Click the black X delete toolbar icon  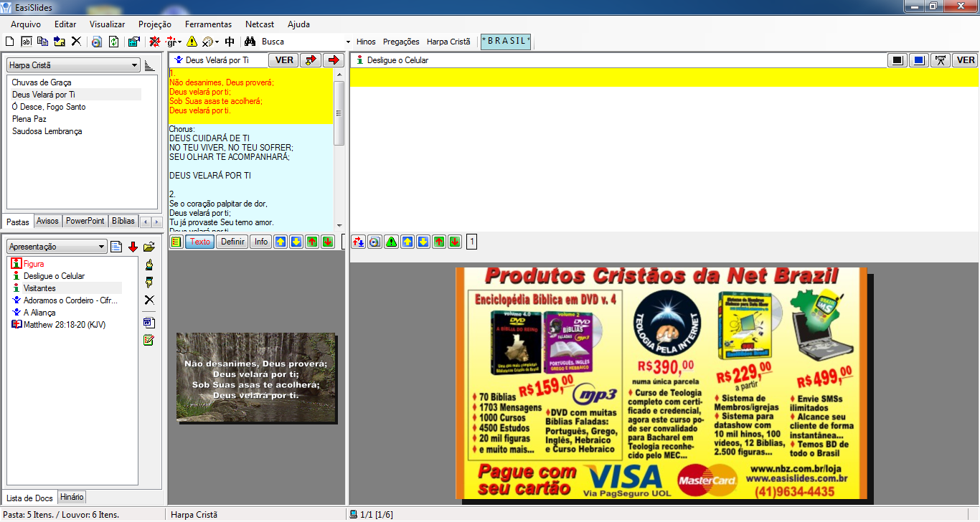[x=76, y=42]
